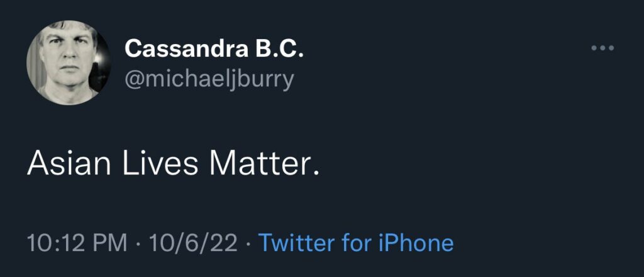Click the middle dot of the ellipsis icon
The width and height of the screenshot is (644, 277).
pyautogui.click(x=602, y=48)
